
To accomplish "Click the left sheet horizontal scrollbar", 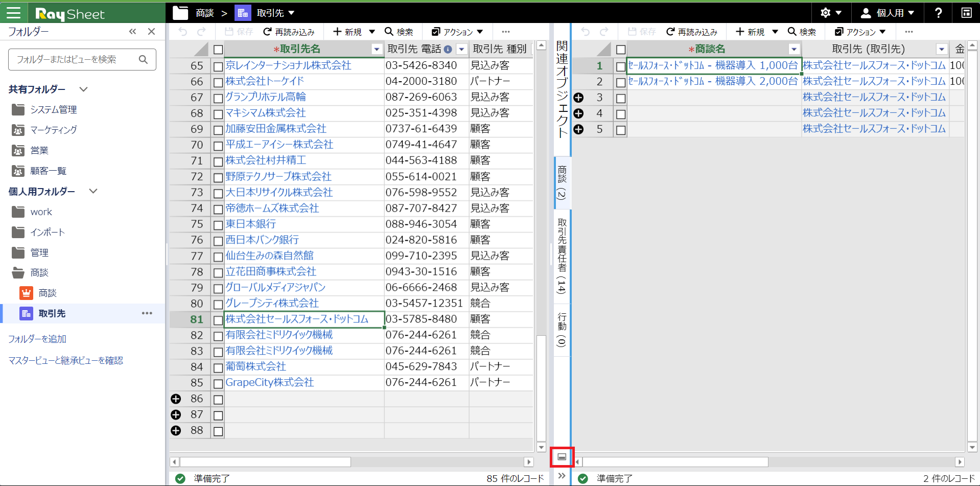I will [x=265, y=462].
